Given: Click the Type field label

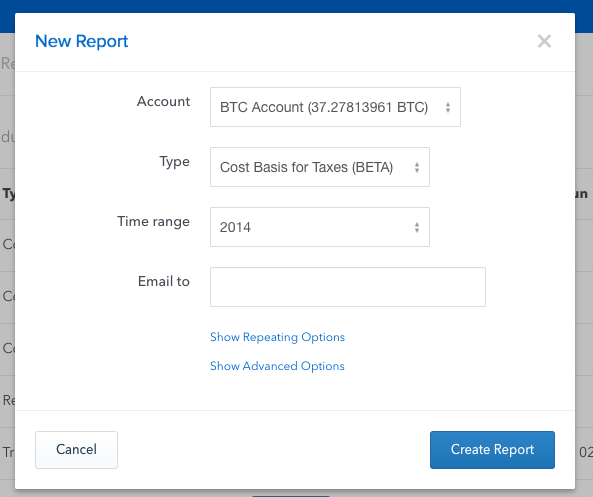Looking at the screenshot, I should (174, 162).
